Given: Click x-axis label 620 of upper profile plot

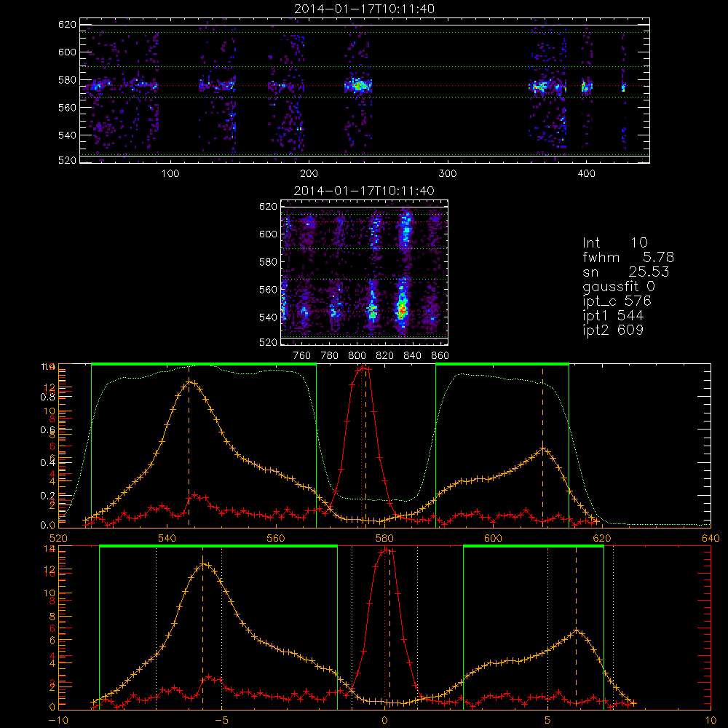Looking at the screenshot, I should click(x=602, y=538).
